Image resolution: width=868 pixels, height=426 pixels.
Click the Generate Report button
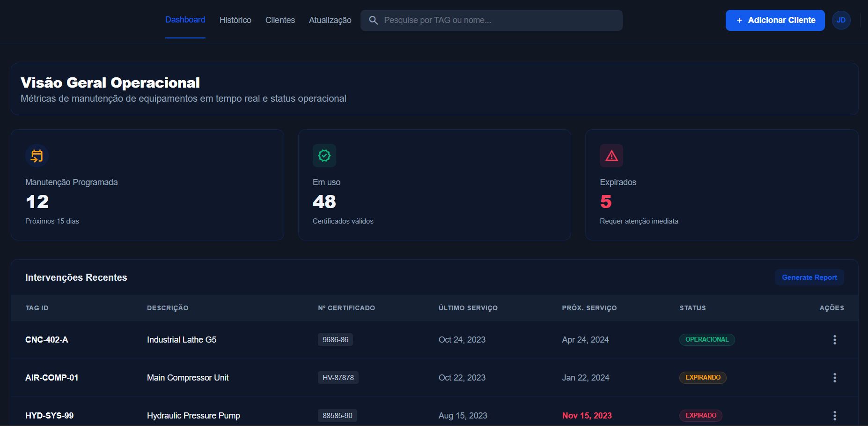tap(809, 277)
